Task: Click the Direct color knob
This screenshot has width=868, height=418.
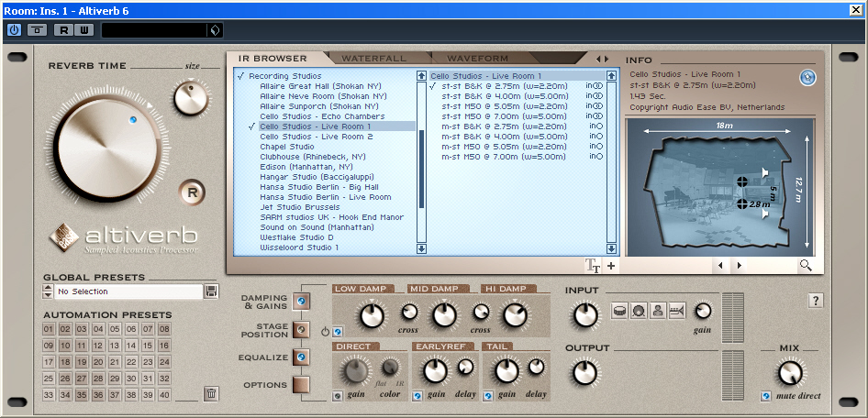Action: (390, 366)
